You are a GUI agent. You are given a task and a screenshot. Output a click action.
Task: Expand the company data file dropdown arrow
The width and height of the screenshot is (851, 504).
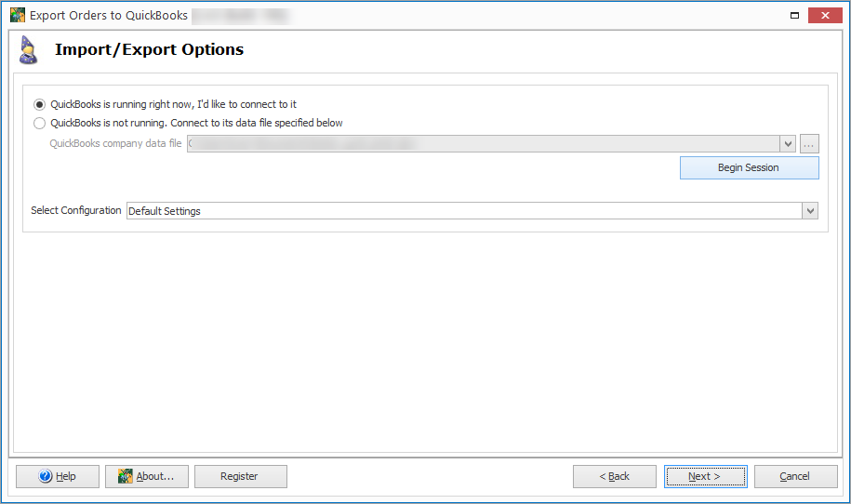[789, 143]
